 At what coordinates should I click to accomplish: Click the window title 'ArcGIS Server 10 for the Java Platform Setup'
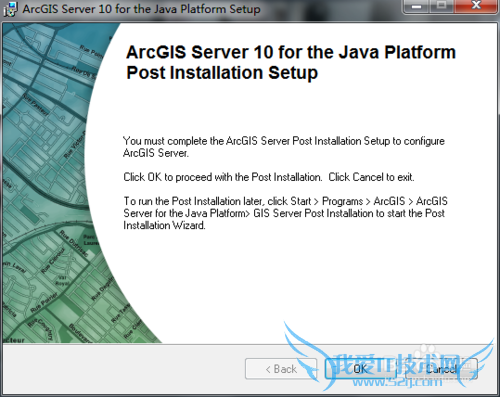tap(141, 9)
